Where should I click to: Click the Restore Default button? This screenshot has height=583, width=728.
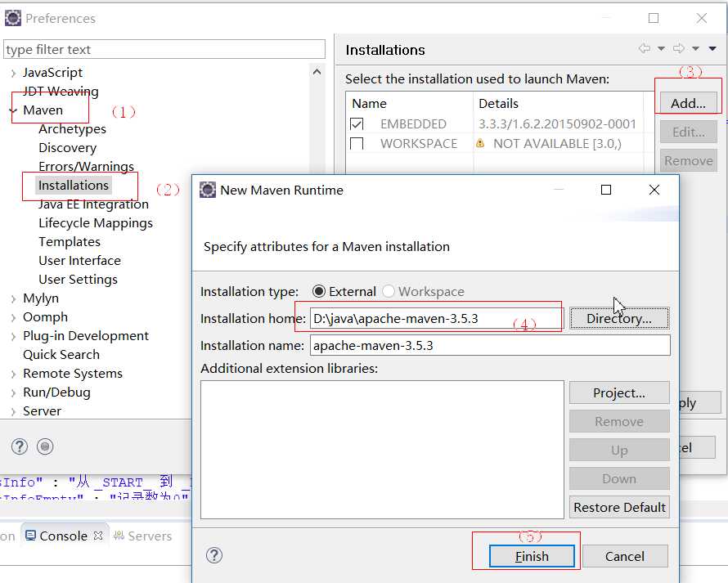pyautogui.click(x=619, y=507)
